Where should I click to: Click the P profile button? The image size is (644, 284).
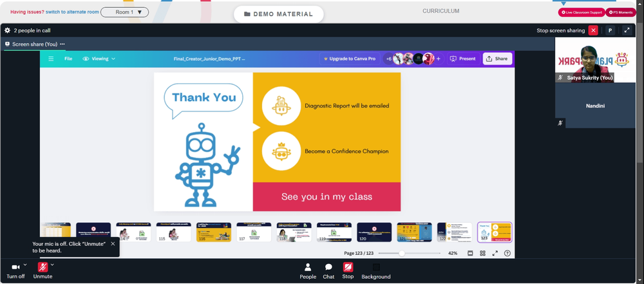click(610, 30)
